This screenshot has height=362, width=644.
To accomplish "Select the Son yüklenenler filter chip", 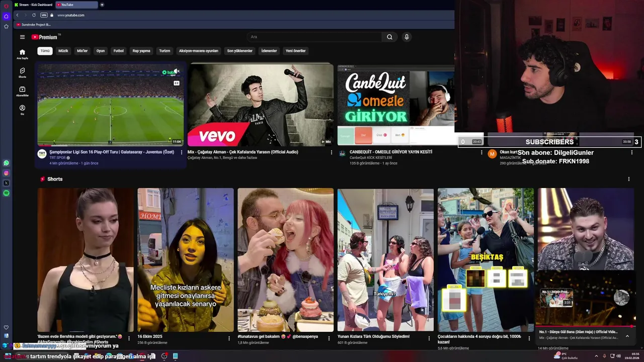I will pos(239,51).
